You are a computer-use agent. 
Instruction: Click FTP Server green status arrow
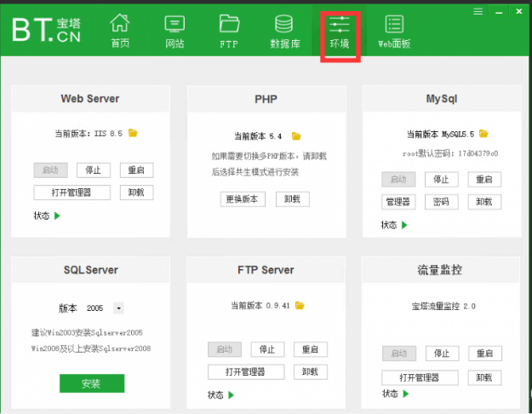[231, 395]
